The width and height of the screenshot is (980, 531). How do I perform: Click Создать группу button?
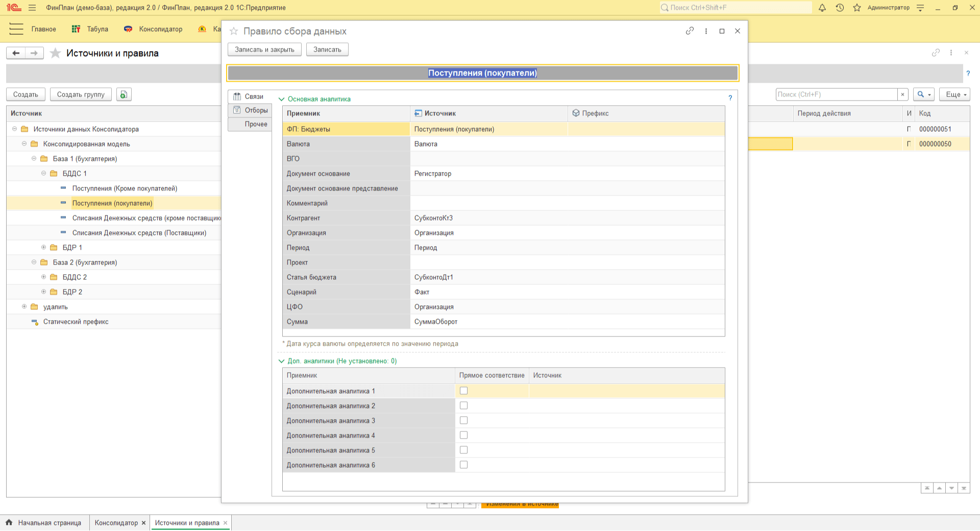pos(81,94)
